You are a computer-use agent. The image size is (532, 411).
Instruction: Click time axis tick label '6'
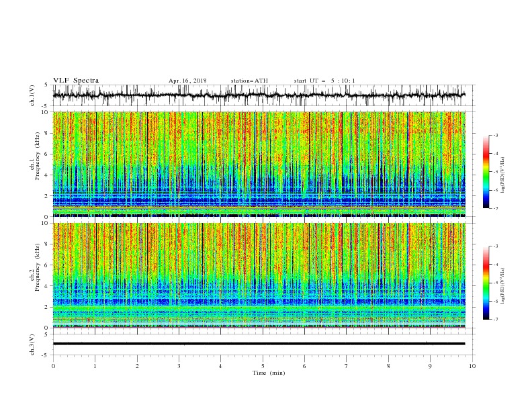click(x=304, y=366)
